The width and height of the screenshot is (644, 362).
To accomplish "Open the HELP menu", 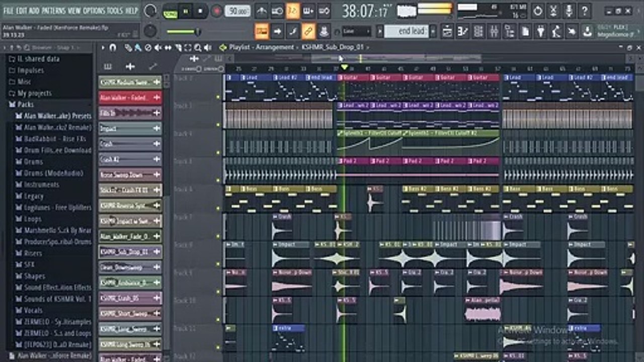I will point(131,11).
